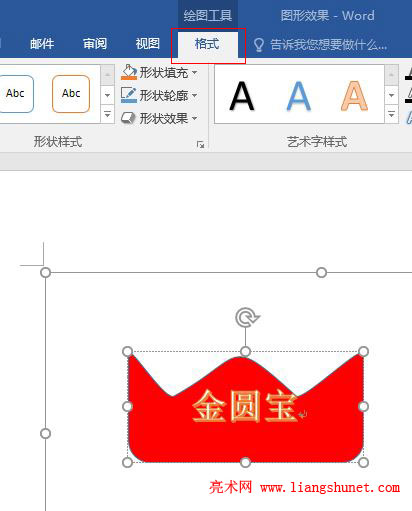Expand the WordArt styles gallery
Viewport: 412px width, 511px height.
[x=391, y=115]
